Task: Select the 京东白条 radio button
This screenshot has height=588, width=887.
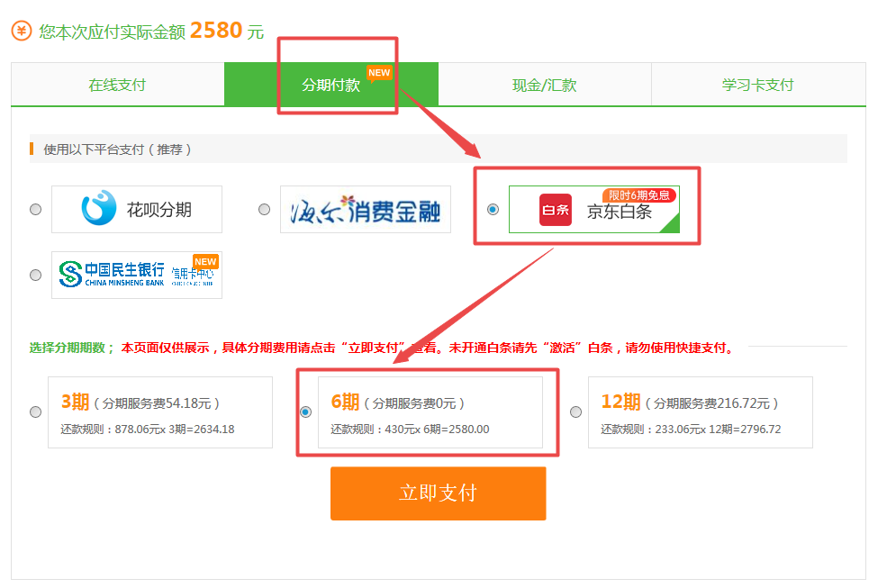Action: (493, 209)
